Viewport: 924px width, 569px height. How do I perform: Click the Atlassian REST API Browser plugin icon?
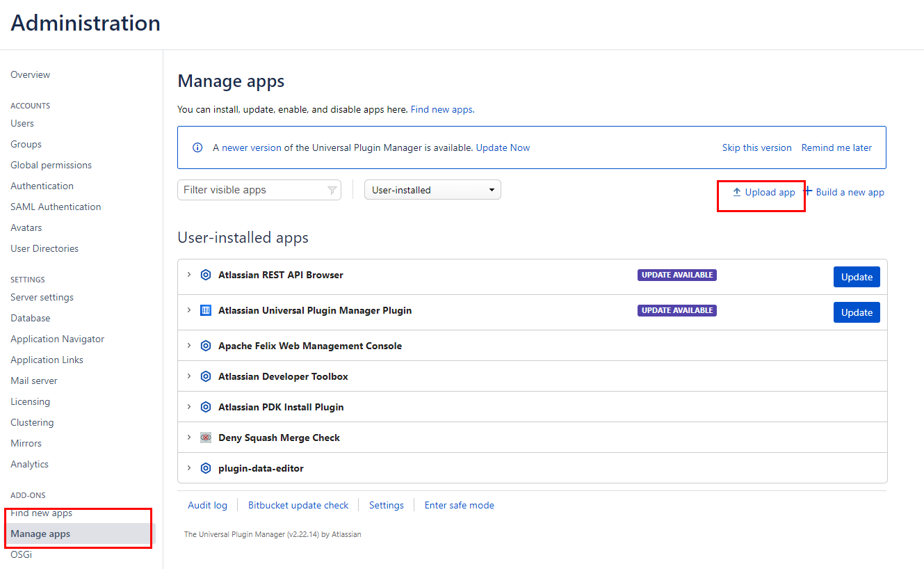(x=206, y=275)
